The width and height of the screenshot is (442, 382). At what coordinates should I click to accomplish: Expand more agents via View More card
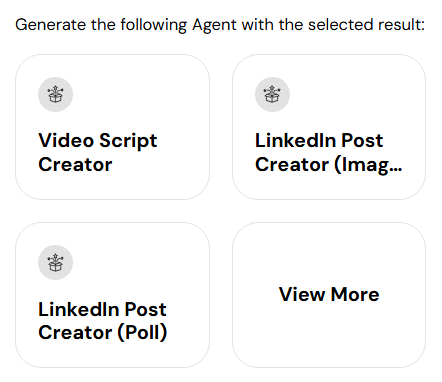click(329, 295)
